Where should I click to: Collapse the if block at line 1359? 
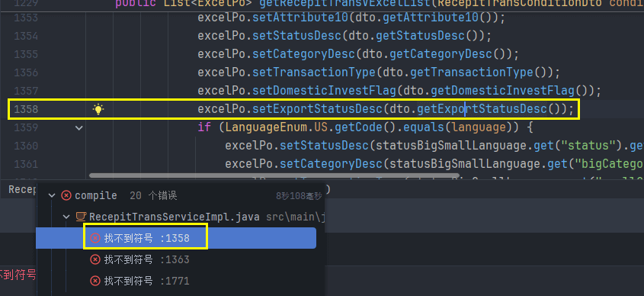coord(78,128)
